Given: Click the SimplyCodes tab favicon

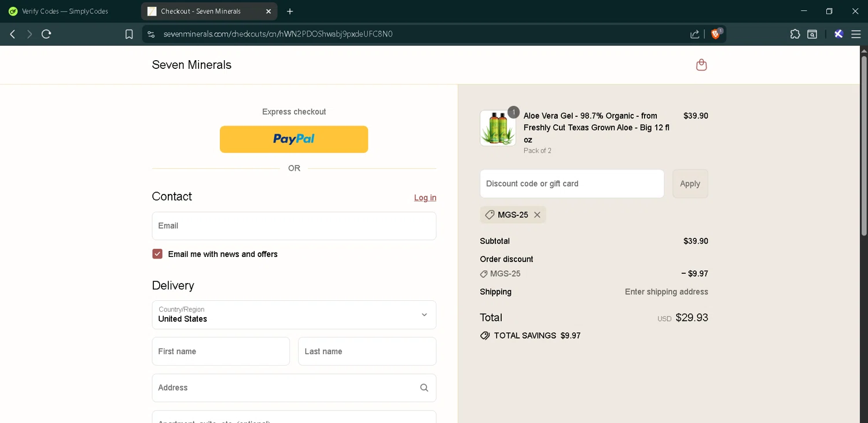Looking at the screenshot, I should [x=13, y=12].
